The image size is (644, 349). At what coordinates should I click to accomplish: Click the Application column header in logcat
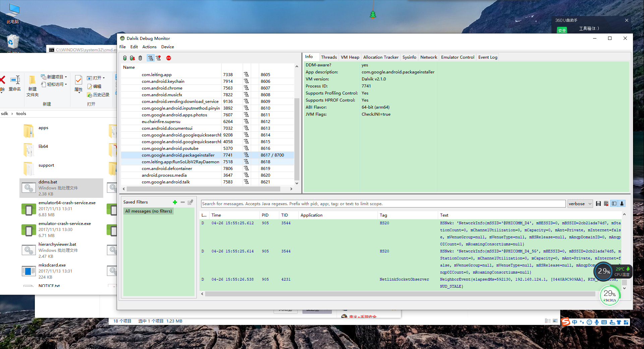[338, 215]
